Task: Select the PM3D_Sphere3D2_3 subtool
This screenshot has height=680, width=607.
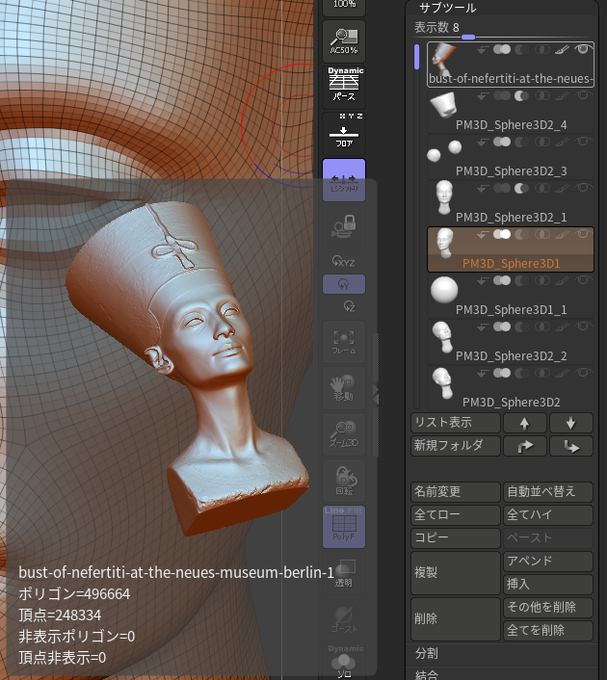Action: pos(510,158)
